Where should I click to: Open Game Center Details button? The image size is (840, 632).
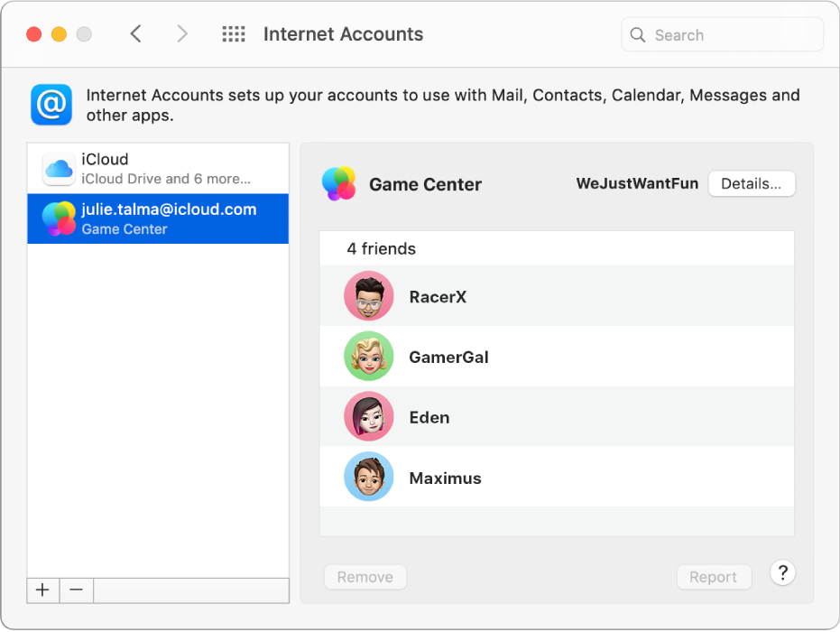(x=751, y=184)
